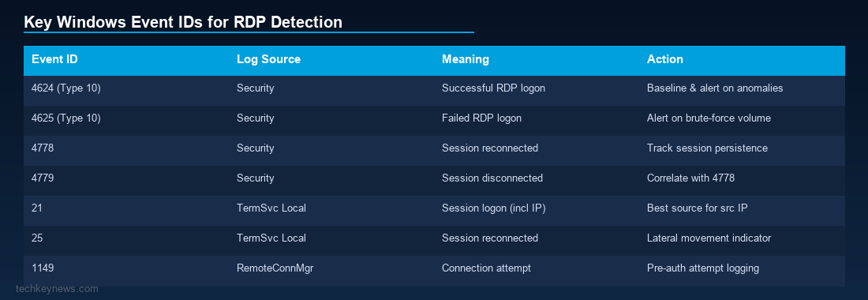
Task: Click Pre-auth attempt logging cell
Action: coord(702,268)
